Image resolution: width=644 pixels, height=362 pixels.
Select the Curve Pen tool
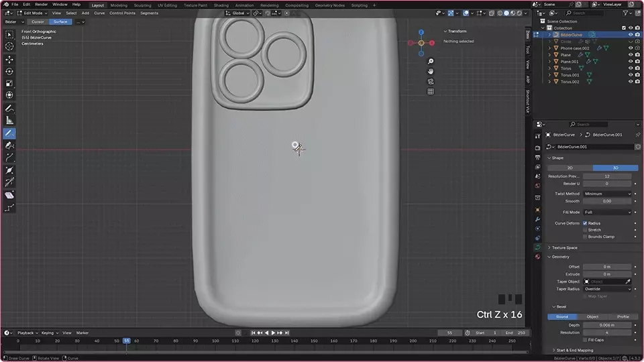pyautogui.click(x=9, y=145)
